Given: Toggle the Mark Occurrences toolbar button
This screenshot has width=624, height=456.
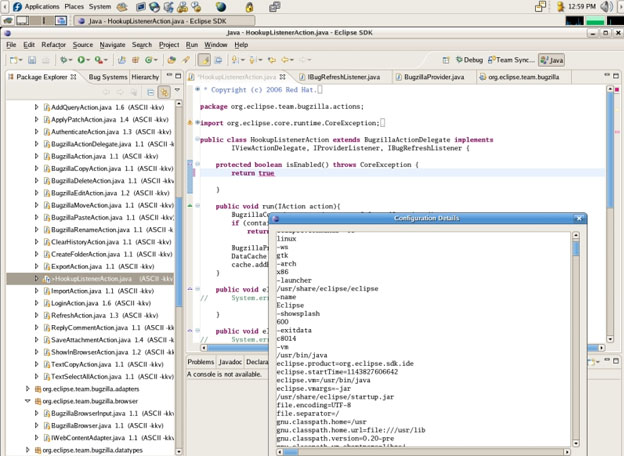Looking at the screenshot, I should tap(204, 60).
